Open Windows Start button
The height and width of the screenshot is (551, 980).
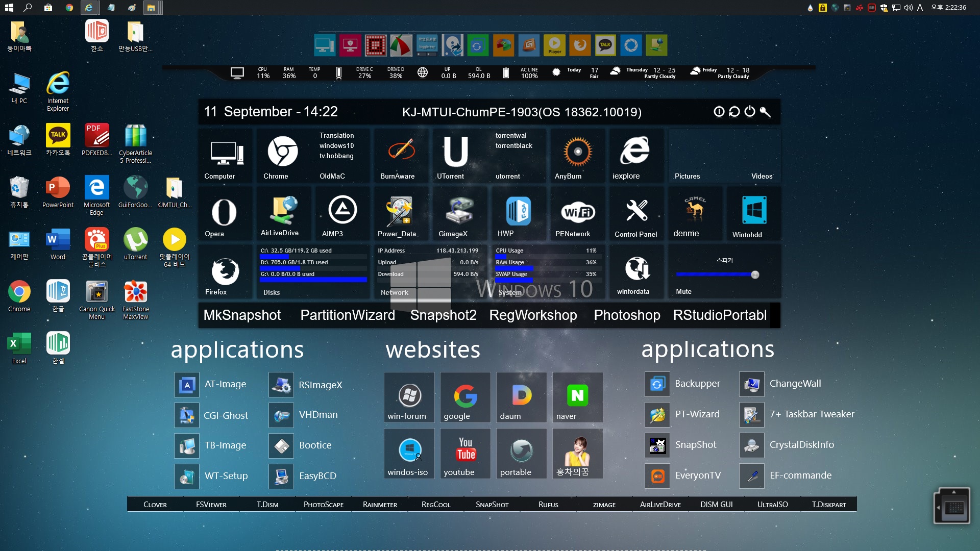pos(9,8)
